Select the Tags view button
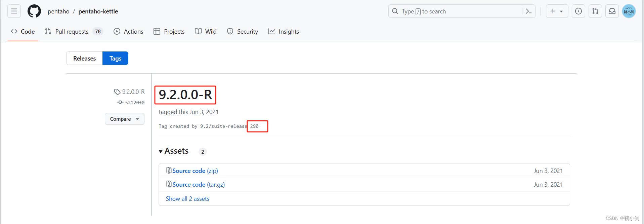Viewport: 644px width, 224px height. 115,58
